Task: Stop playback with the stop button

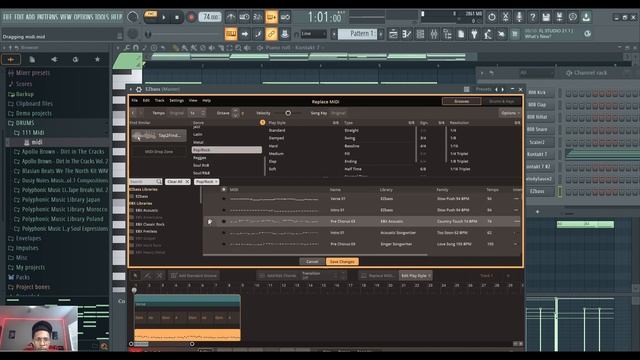Action: (x=177, y=17)
